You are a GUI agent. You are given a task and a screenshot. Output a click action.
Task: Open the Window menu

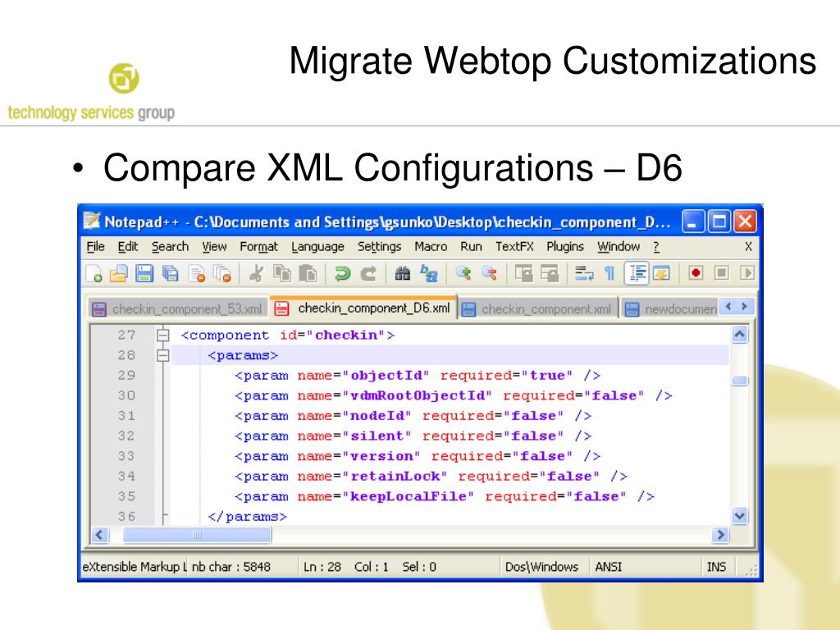619,246
